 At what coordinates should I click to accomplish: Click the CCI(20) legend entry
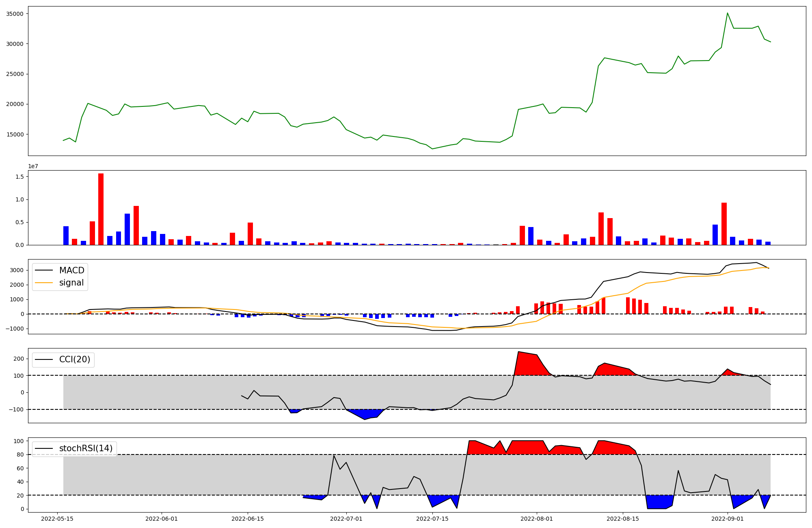[75, 359]
